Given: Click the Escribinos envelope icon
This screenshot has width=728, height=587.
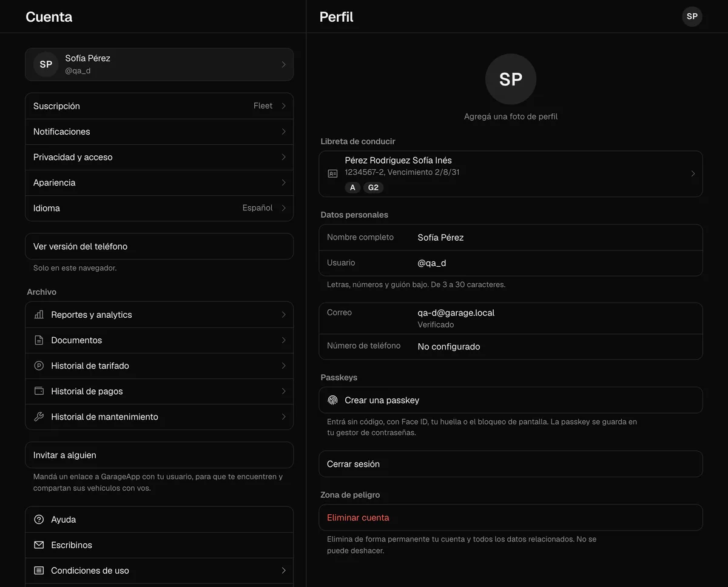Looking at the screenshot, I should tap(39, 545).
